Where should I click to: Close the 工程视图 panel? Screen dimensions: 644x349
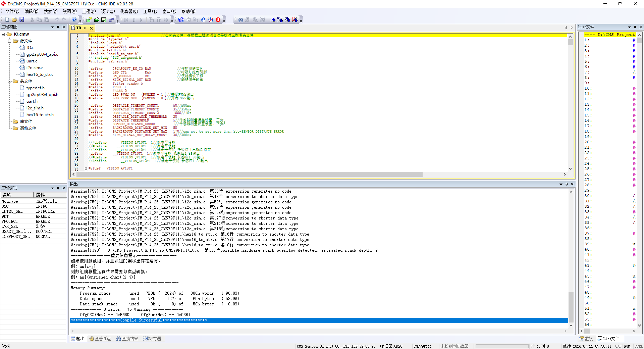[x=64, y=27]
